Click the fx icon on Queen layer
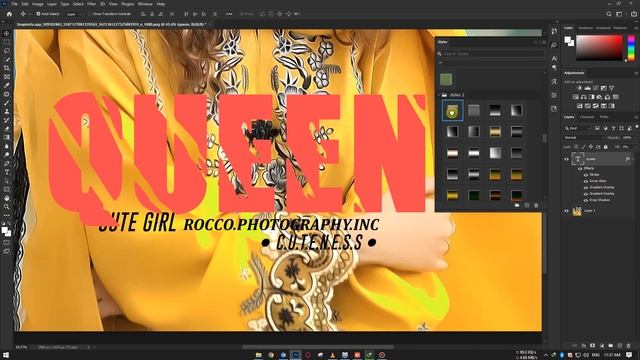Viewport: 640px width, 360px height. [627, 159]
